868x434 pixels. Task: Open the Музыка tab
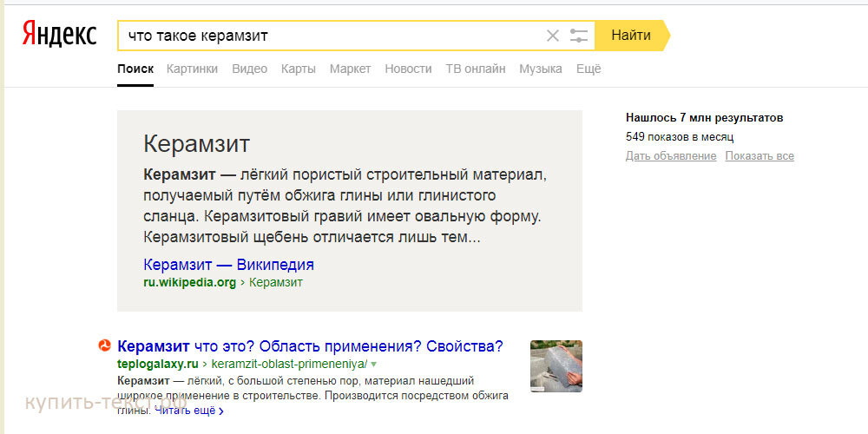pos(541,69)
